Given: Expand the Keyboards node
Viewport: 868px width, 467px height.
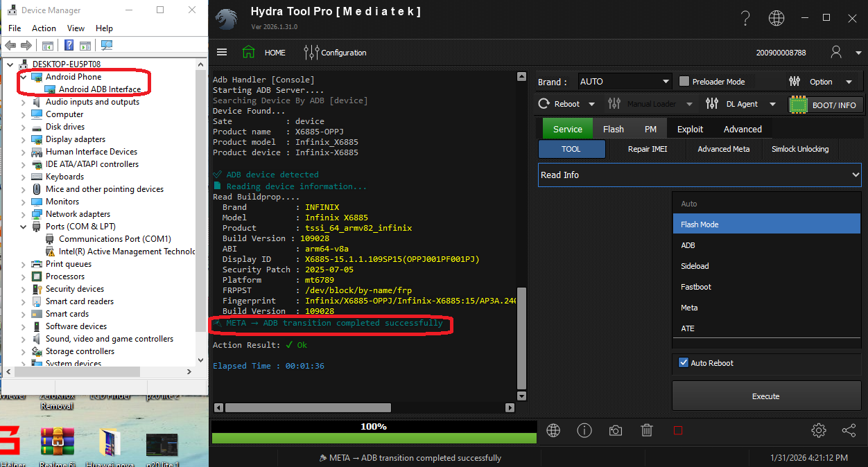Looking at the screenshot, I should 24,177.
